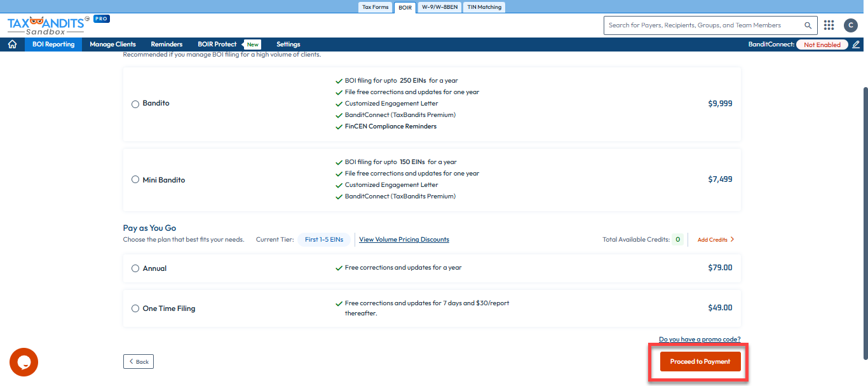The height and width of the screenshot is (386, 868).
Task: Go to the Home icon in the nav bar
Action: point(11,45)
